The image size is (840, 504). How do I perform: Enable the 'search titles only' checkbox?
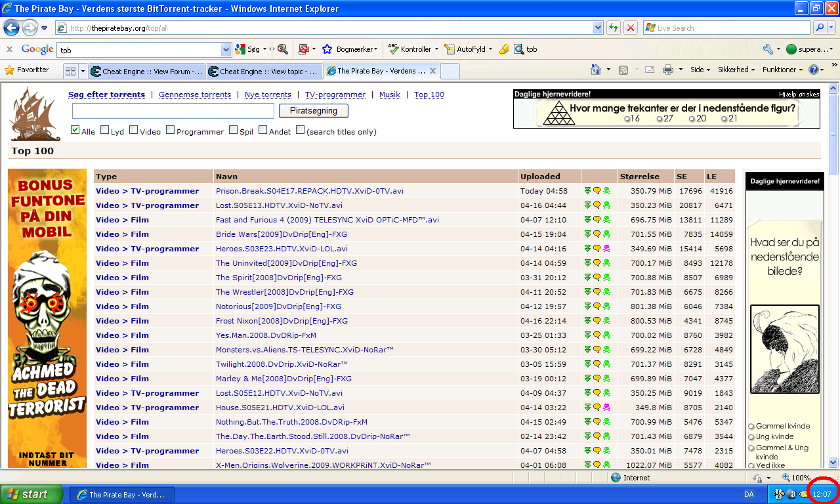pos(300,130)
